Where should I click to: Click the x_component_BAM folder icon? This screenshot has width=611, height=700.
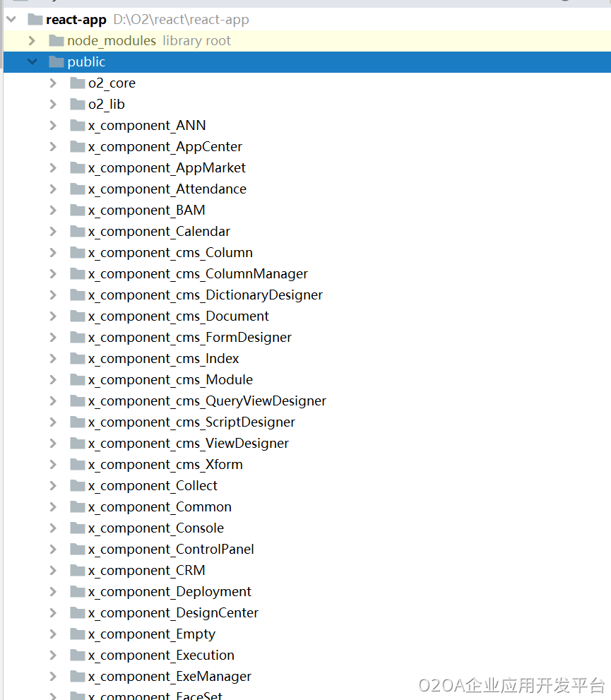click(77, 210)
